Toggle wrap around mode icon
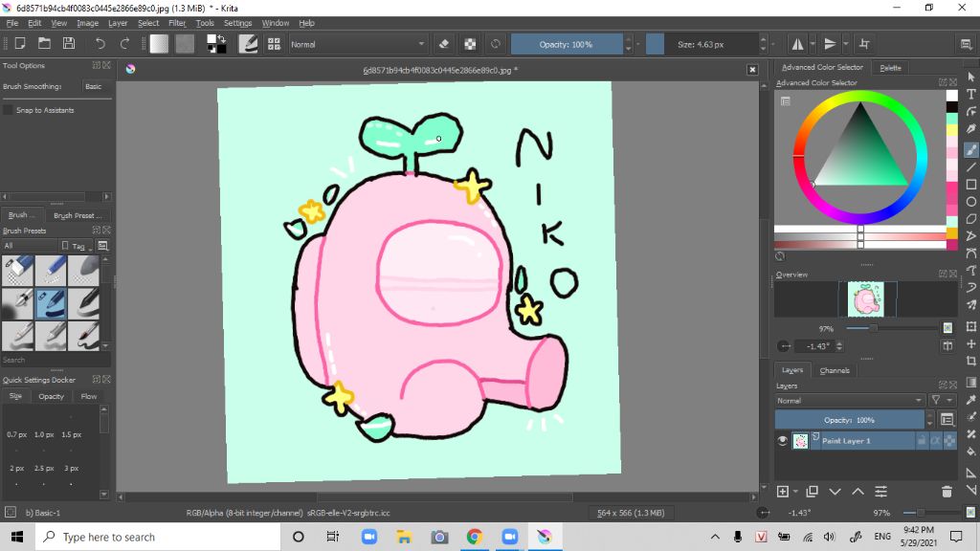980x551 pixels. pyautogui.click(x=864, y=44)
